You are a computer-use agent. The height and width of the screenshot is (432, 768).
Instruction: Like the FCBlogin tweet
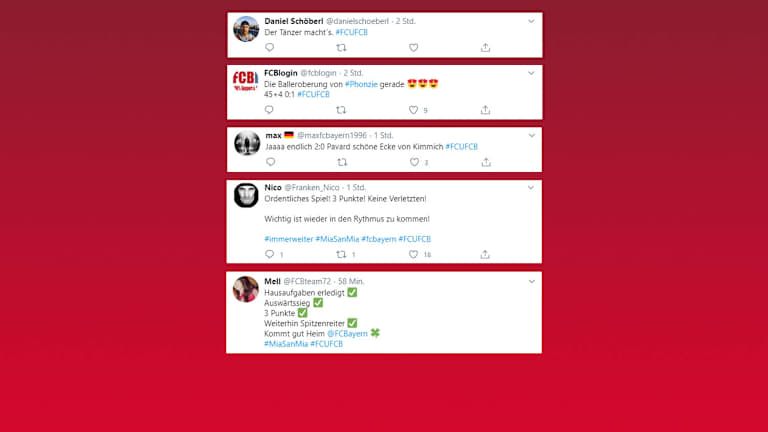[413, 110]
